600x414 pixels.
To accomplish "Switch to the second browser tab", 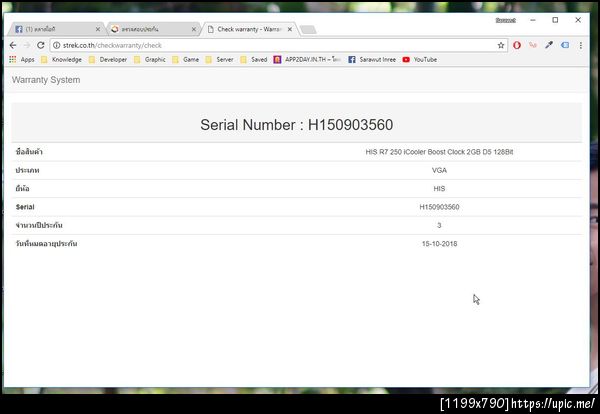I will (151, 29).
